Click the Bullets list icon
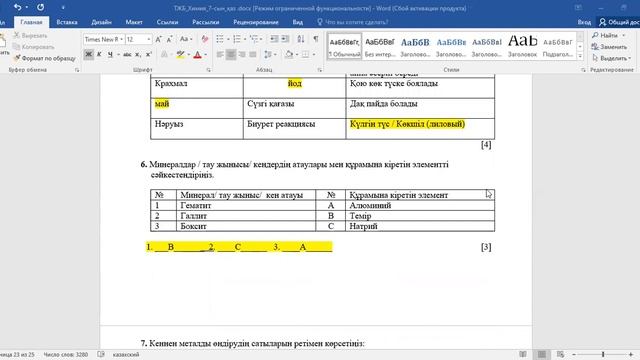Screen dimensions: 640x360 point(220,39)
